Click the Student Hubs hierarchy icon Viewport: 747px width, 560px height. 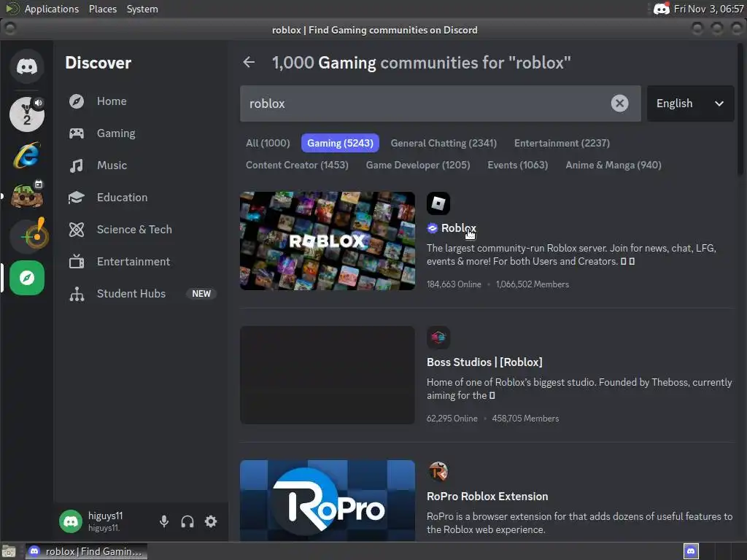(x=76, y=295)
